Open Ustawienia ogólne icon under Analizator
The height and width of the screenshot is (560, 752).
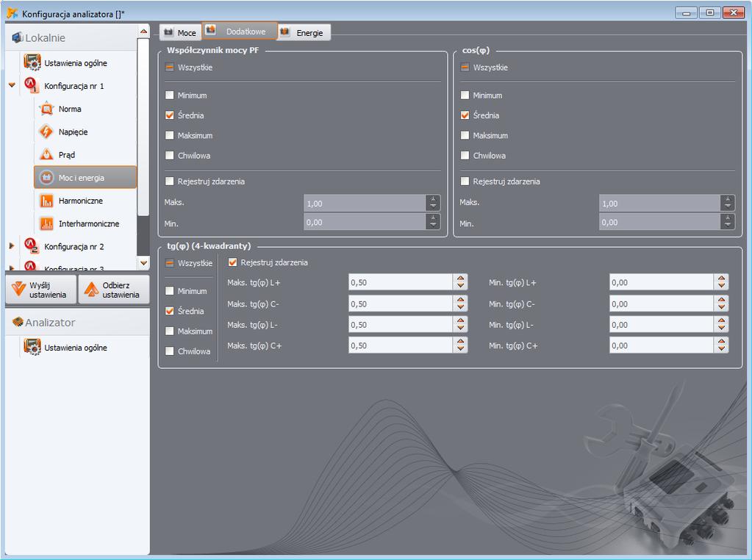[32, 347]
